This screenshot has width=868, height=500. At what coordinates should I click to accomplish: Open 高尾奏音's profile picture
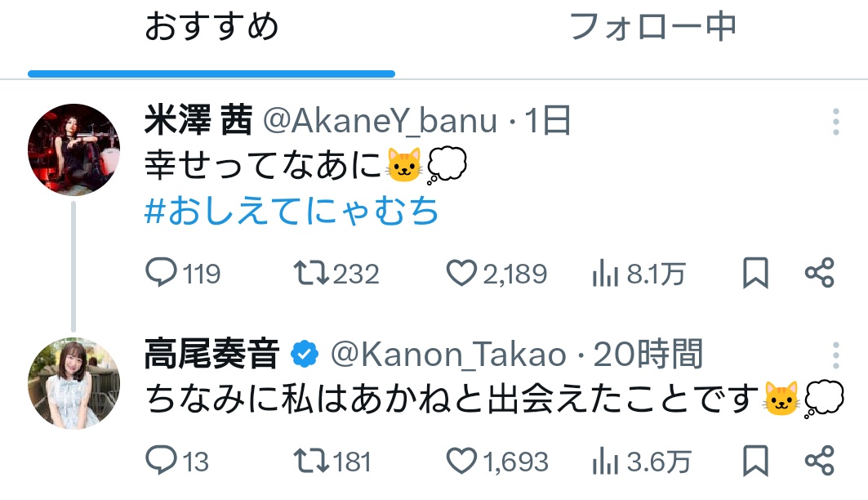click(x=74, y=383)
